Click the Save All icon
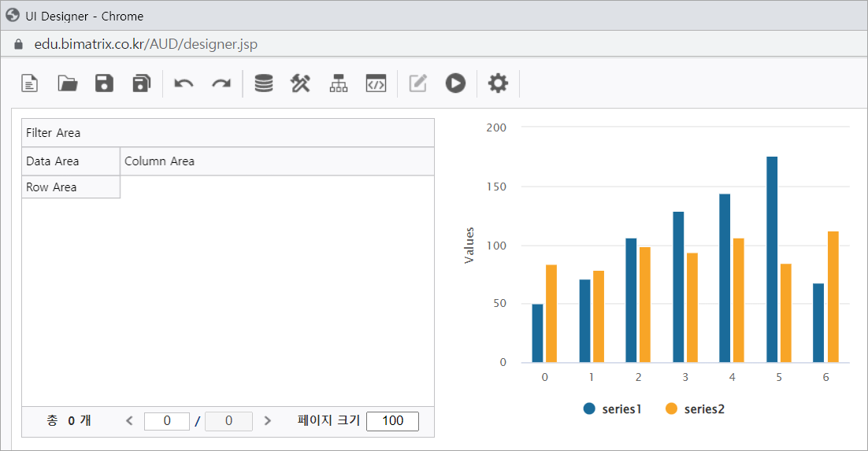The image size is (868, 451). click(x=141, y=83)
